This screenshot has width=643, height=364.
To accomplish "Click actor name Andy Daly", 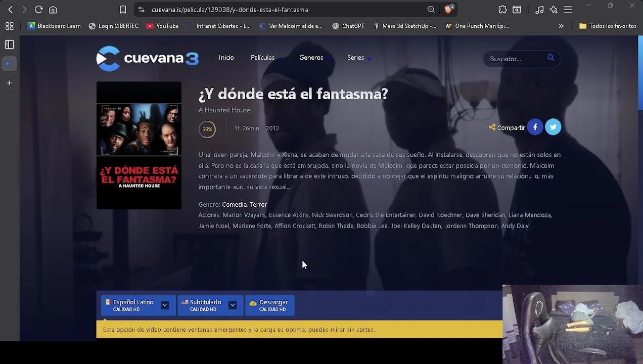I will click(x=515, y=226).
